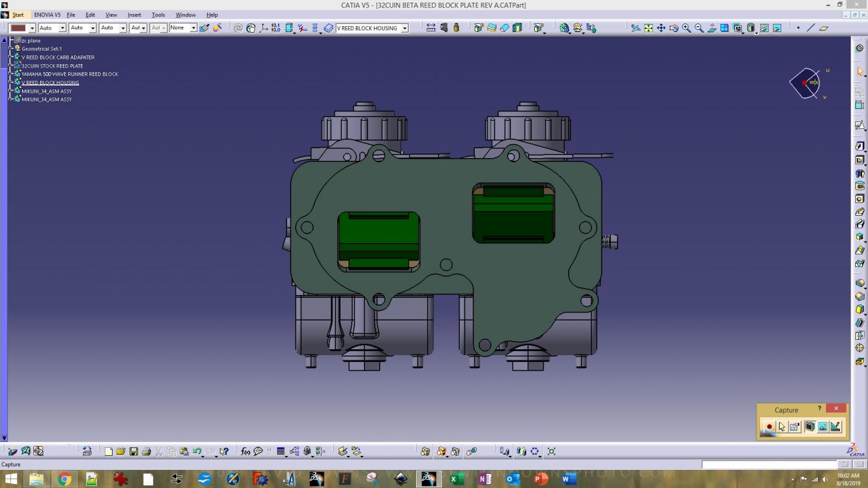This screenshot has height=488, width=868.
Task: Click the Create Multi-View icon
Action: (x=724, y=28)
